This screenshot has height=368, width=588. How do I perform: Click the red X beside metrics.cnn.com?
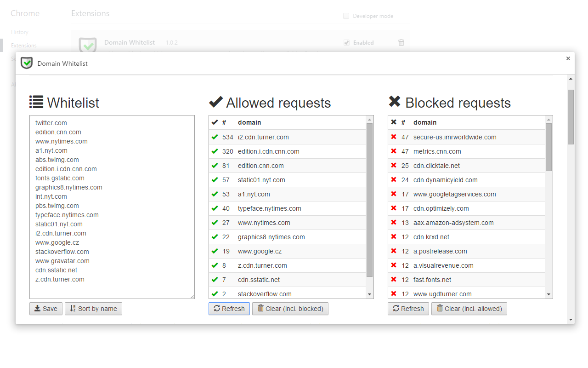point(394,151)
